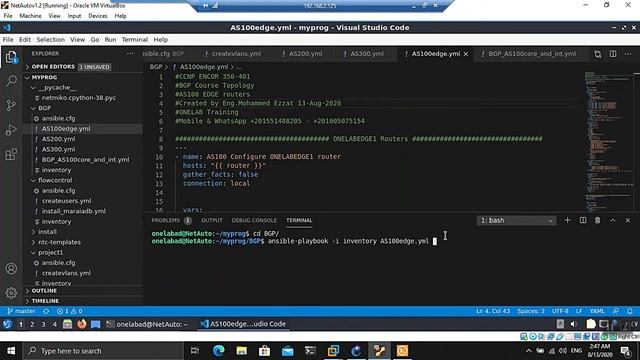This screenshot has height=360, width=640.
Task: Open Mail app on Windows taskbar
Action: pyautogui.click(x=287, y=351)
